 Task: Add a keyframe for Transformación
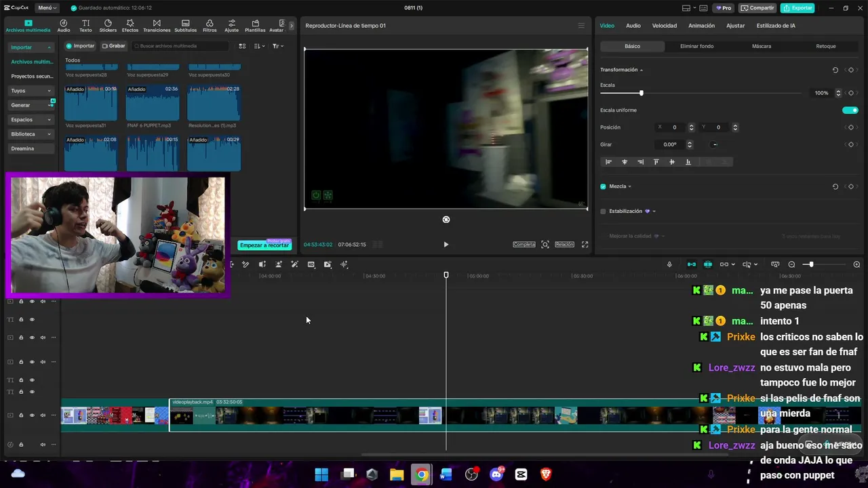[x=851, y=70]
